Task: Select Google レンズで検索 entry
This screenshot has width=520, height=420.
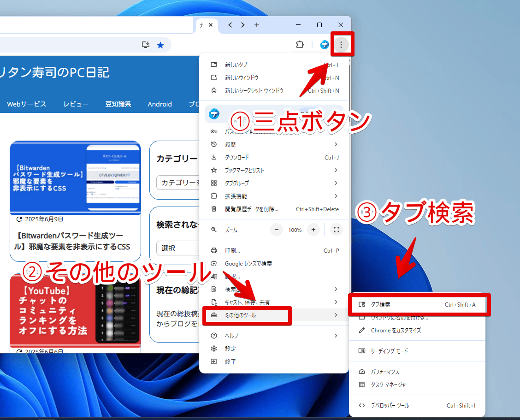Action: coord(274,263)
